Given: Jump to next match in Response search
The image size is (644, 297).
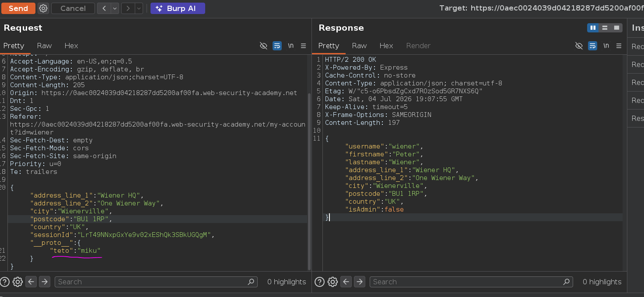Looking at the screenshot, I should tap(360, 282).
